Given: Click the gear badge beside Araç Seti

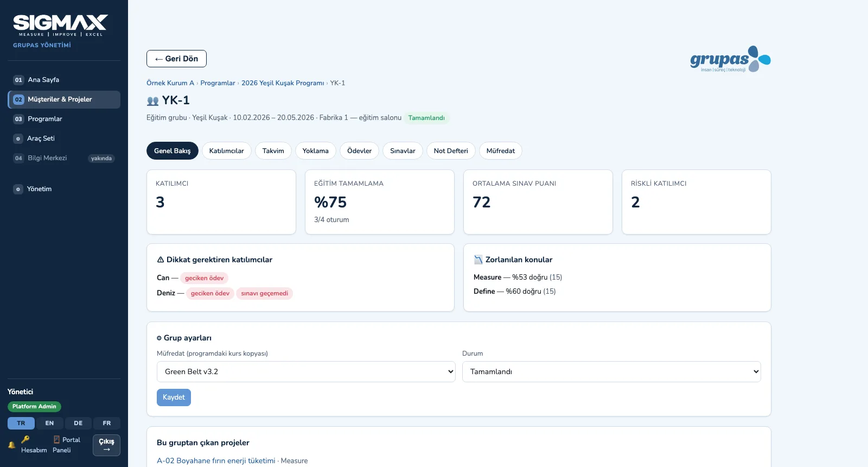Looking at the screenshot, I should click(x=18, y=138).
